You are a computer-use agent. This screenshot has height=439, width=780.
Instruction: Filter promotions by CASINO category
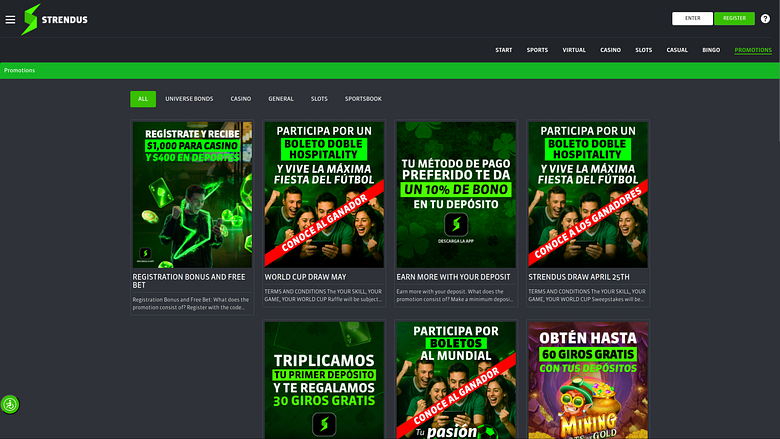coord(241,99)
